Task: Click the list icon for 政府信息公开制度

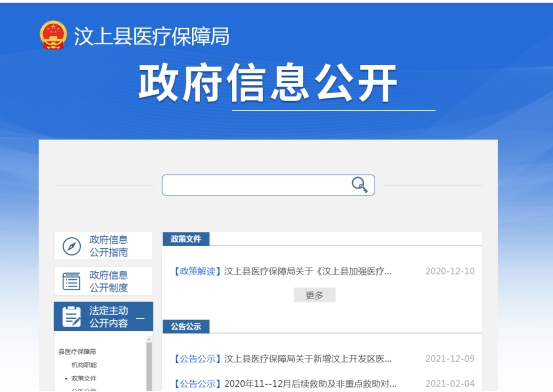Action: coord(72,281)
